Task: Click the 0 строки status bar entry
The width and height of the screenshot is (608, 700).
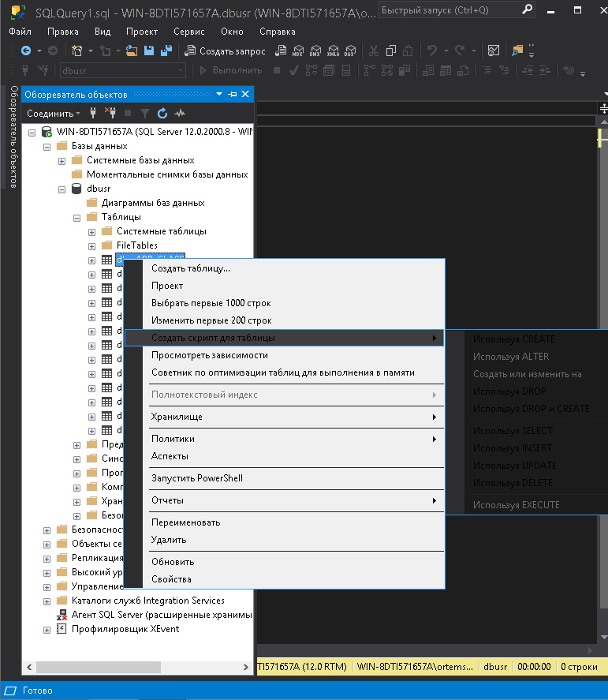Action: pyautogui.click(x=579, y=667)
